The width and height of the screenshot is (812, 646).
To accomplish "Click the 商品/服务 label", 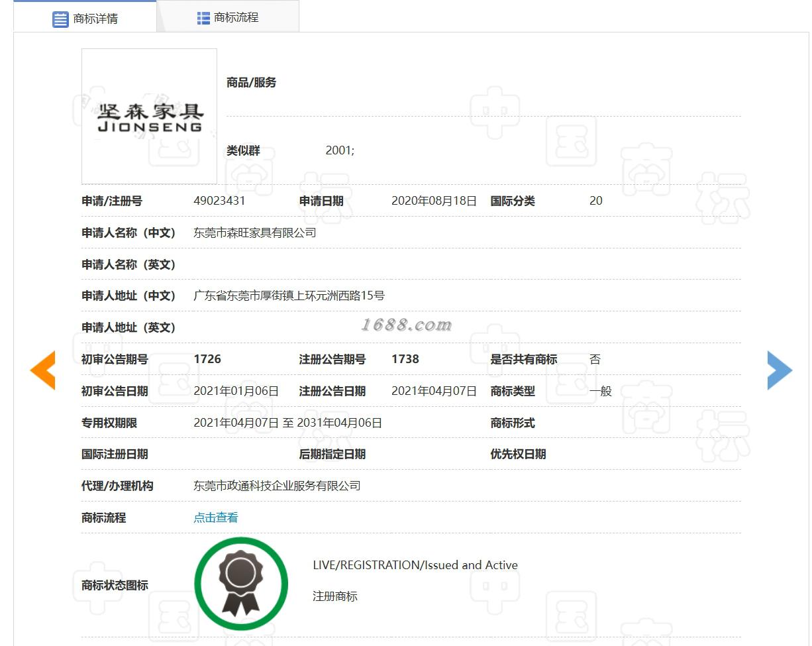I will pos(252,83).
